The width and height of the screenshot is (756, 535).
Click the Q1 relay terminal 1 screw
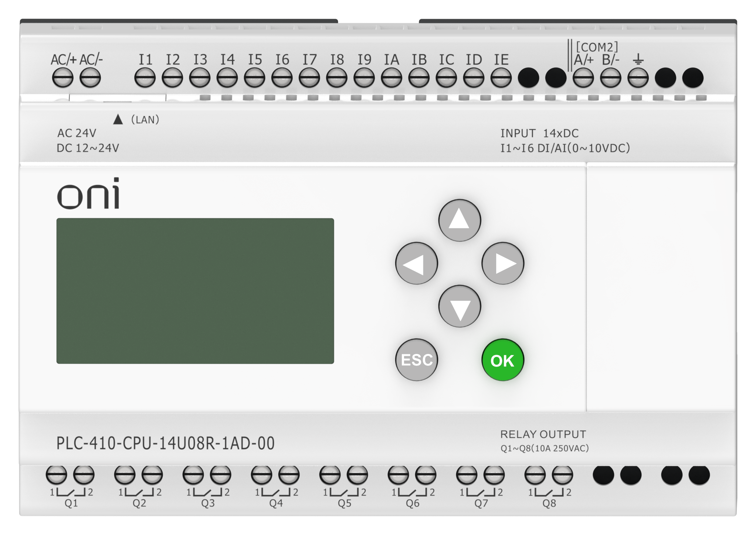(x=56, y=475)
